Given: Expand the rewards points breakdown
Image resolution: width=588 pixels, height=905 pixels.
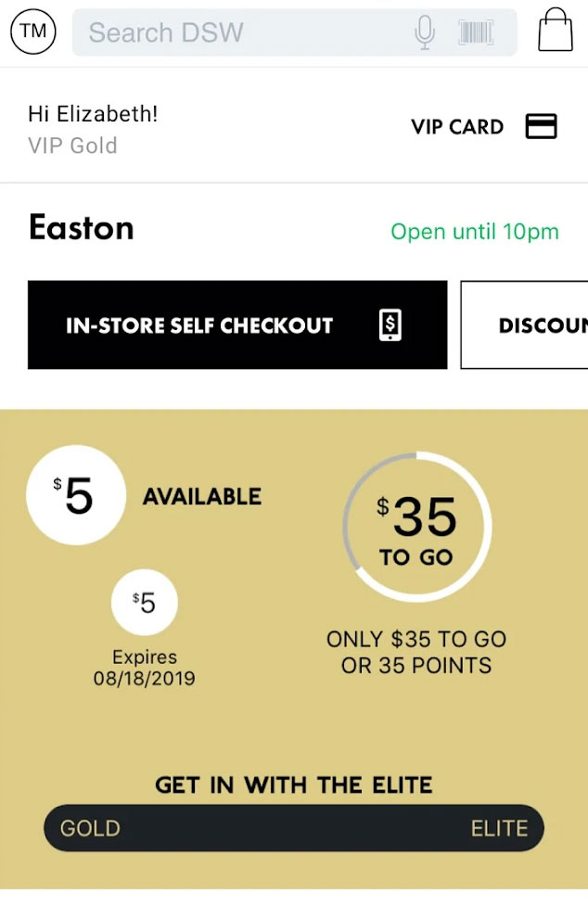Looking at the screenshot, I should tap(415, 652).
